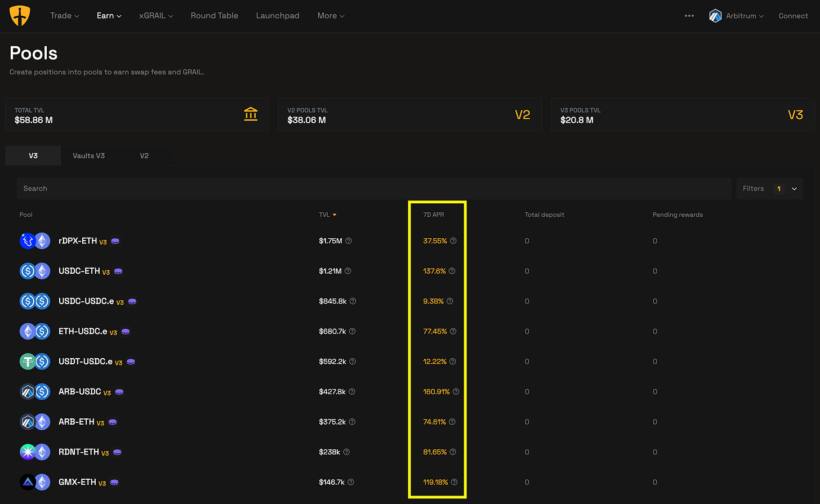Click the info icon next to $845.8k TVL
Image resolution: width=820 pixels, height=504 pixels.
[353, 301]
